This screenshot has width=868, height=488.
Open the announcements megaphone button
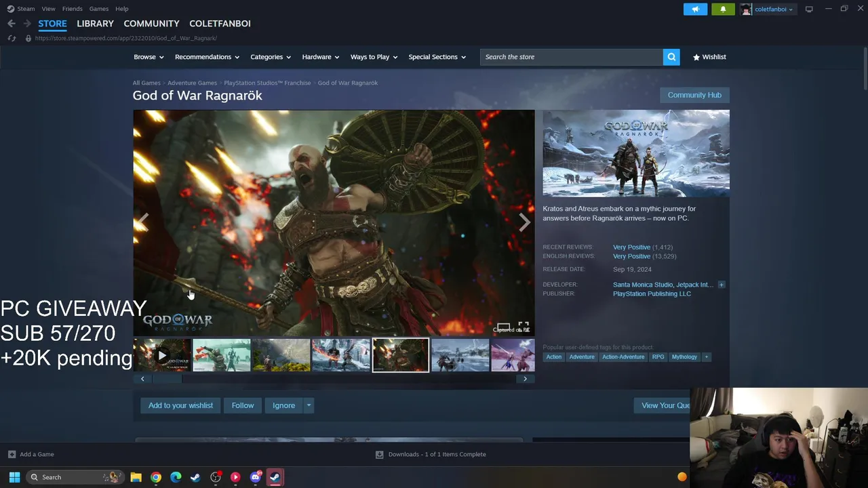[x=695, y=9]
